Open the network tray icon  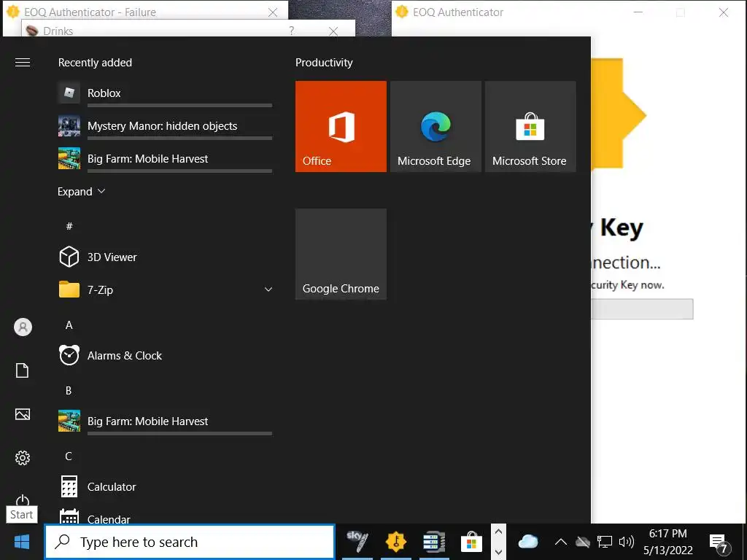pos(605,542)
